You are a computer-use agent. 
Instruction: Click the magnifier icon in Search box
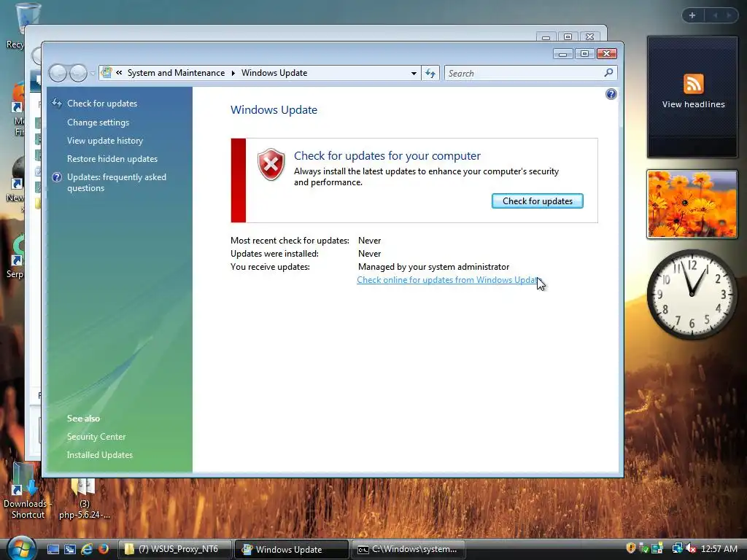coord(608,73)
